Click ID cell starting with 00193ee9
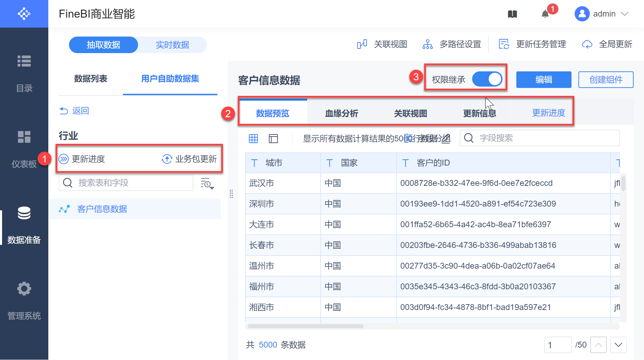Viewport: 644px width, 360px height. 504,204
